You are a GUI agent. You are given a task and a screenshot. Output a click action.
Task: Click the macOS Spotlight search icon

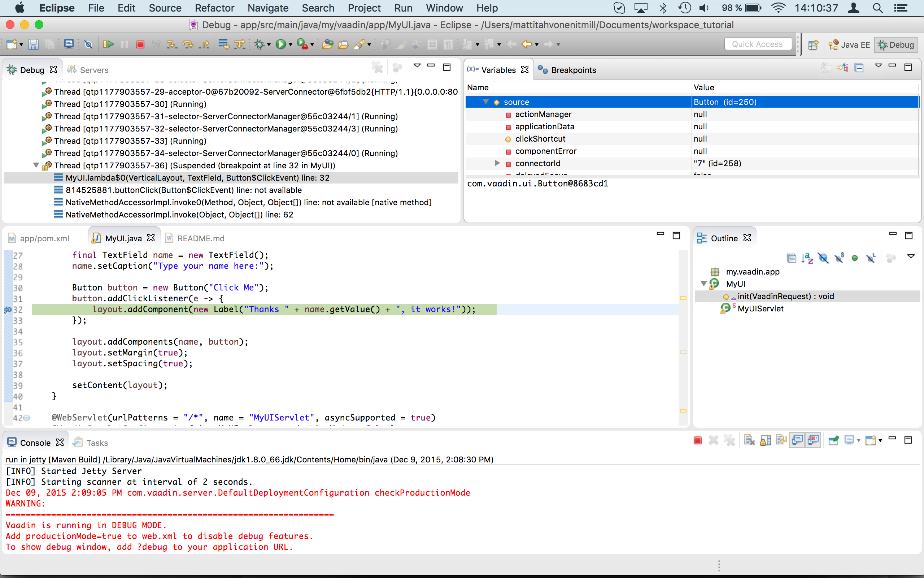point(877,8)
